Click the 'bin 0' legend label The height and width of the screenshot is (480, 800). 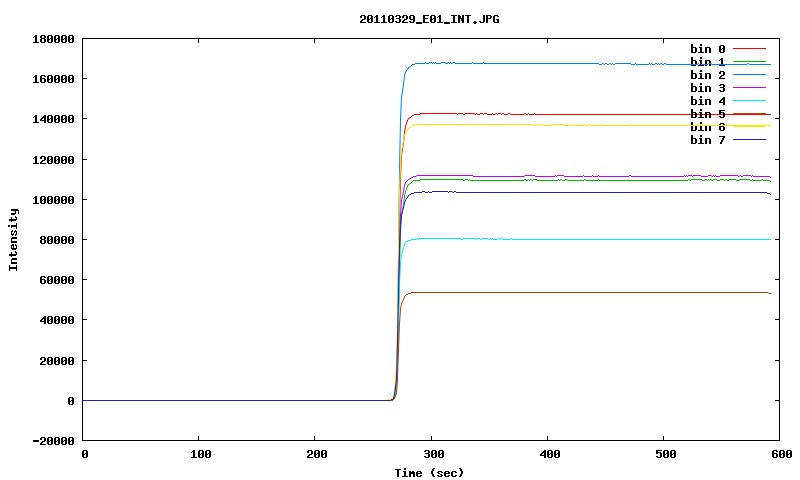click(708, 49)
